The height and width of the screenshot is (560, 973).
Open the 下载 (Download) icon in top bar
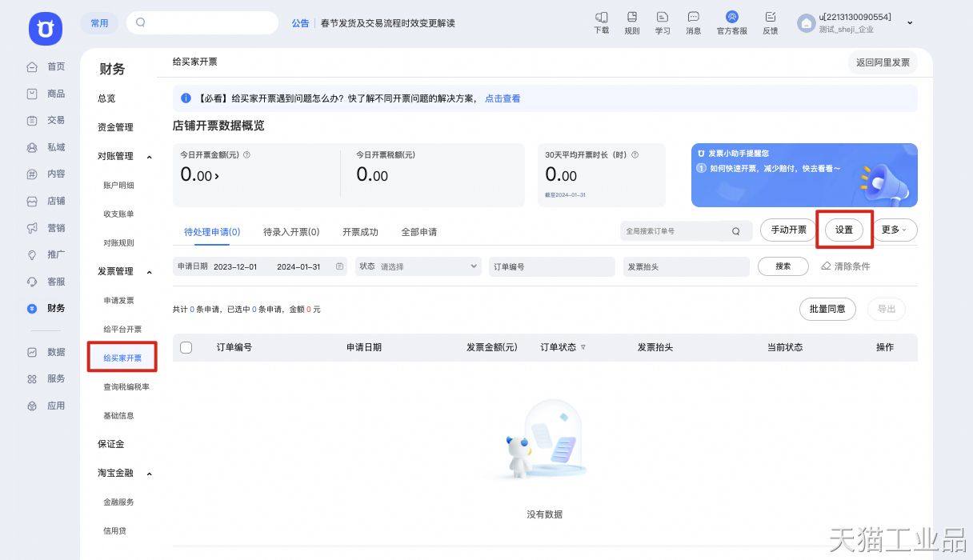coord(601,22)
